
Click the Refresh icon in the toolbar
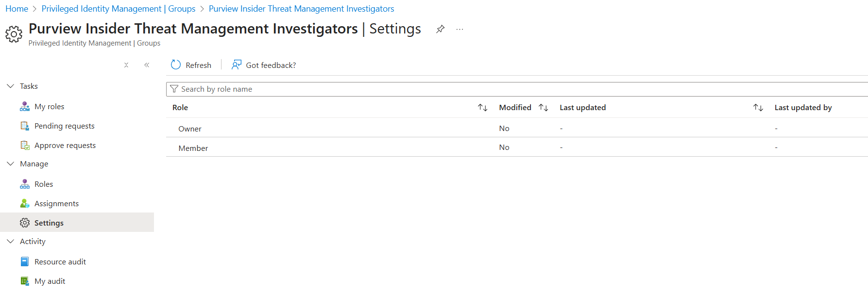coord(176,65)
